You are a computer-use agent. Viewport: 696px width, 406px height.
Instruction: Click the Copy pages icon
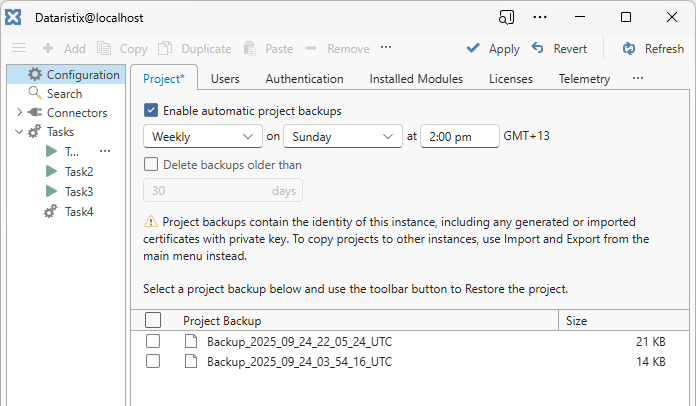pyautogui.click(x=104, y=48)
